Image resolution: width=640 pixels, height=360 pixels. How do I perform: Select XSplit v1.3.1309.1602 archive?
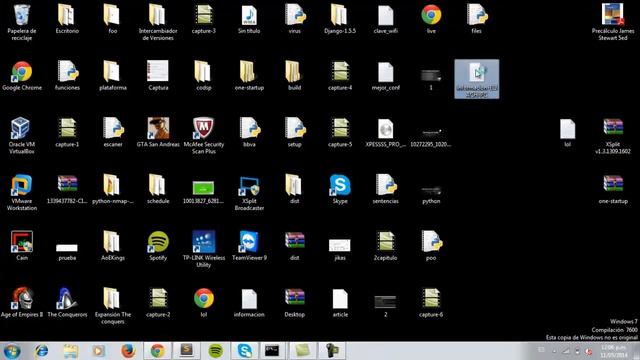click(613, 127)
